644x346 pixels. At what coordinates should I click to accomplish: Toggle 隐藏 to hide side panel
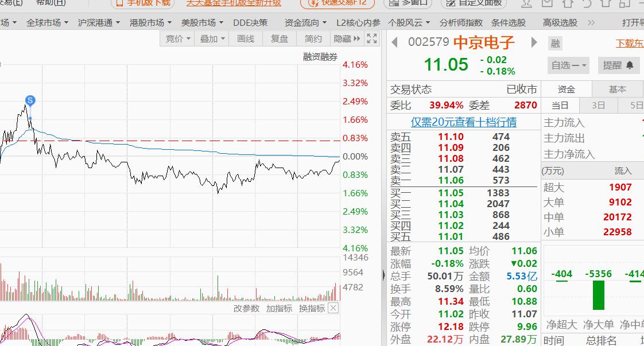point(347,39)
